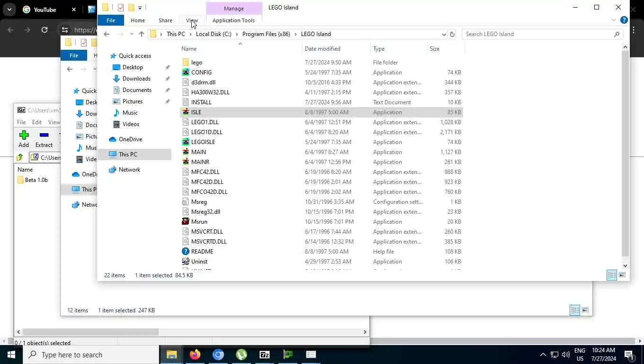
Task: Click the 7-Zip Extract button
Action: click(44, 139)
